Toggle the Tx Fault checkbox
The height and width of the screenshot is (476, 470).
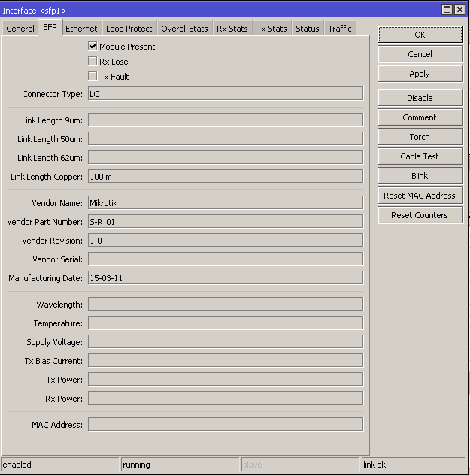(93, 77)
